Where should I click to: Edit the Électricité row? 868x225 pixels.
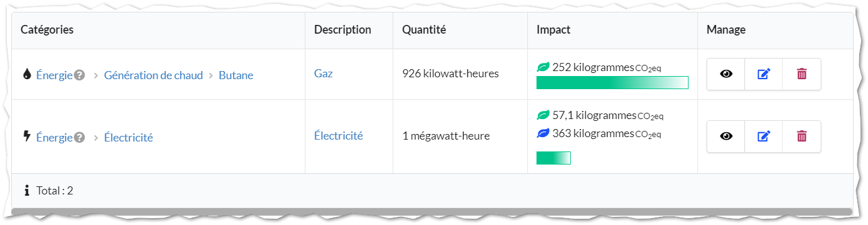(763, 136)
